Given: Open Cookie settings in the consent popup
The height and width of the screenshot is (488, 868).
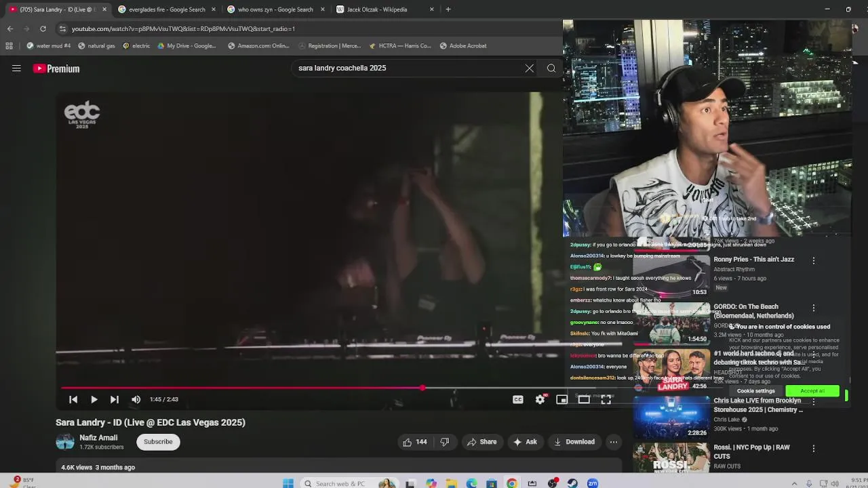Looking at the screenshot, I should [x=755, y=391].
